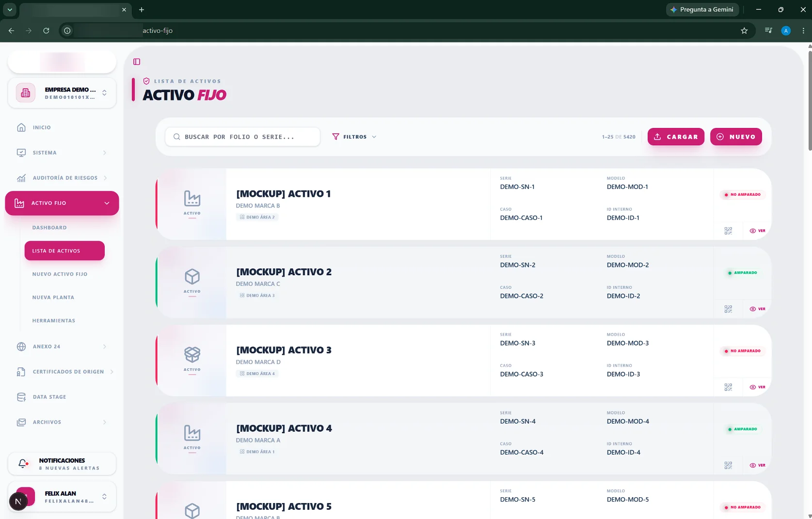Expand the Anexo 24 menu
Image resolution: width=812 pixels, height=519 pixels.
(x=62, y=346)
